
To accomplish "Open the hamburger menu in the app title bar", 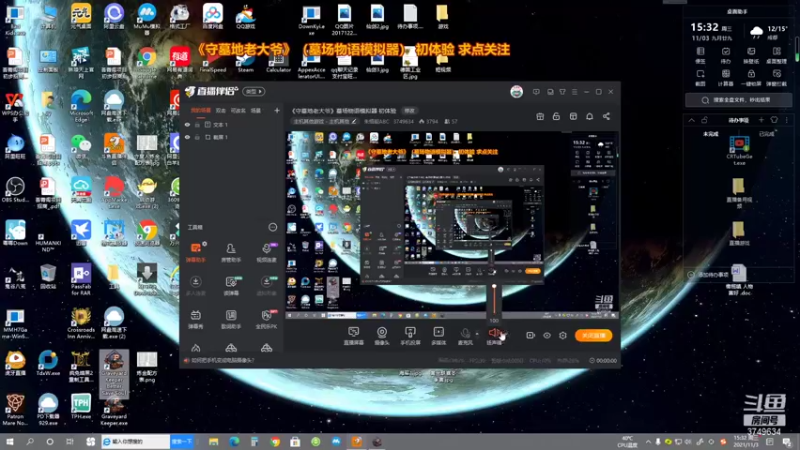I will tap(574, 92).
